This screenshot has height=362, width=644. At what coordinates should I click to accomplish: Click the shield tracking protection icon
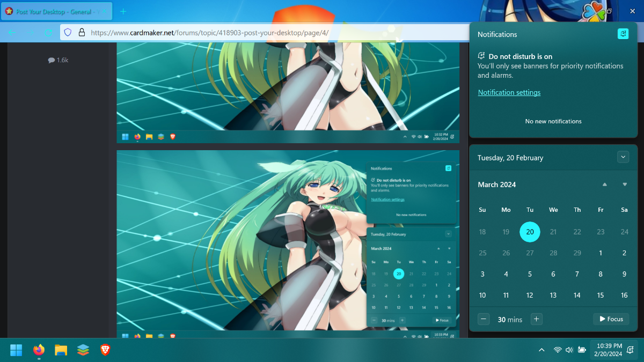[x=68, y=32]
